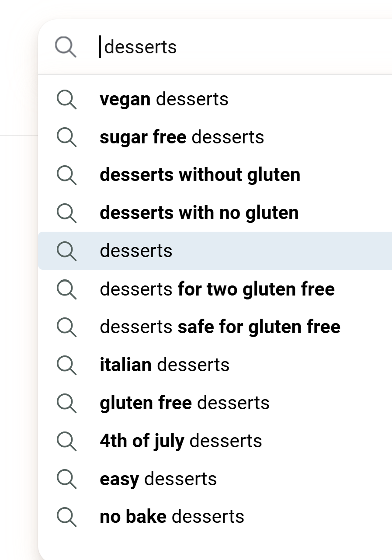Click magnifier icon beside no bake desserts

[x=67, y=517]
